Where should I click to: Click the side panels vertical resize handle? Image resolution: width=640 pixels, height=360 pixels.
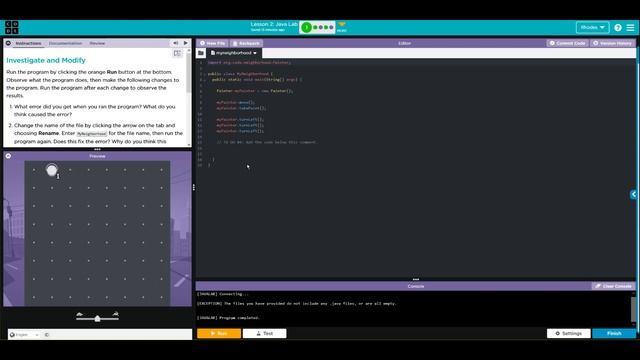pyautogui.click(x=193, y=187)
